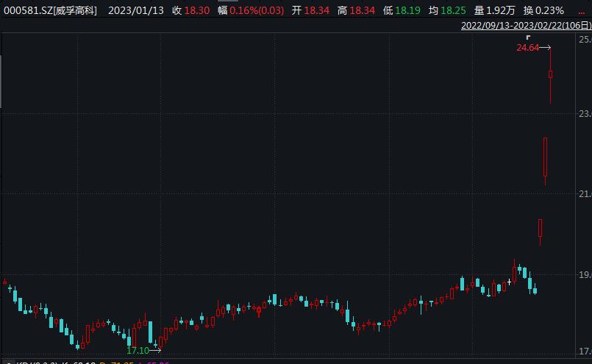Click the 2023/01/13 date in header
The height and width of the screenshot is (364, 592).
point(136,10)
